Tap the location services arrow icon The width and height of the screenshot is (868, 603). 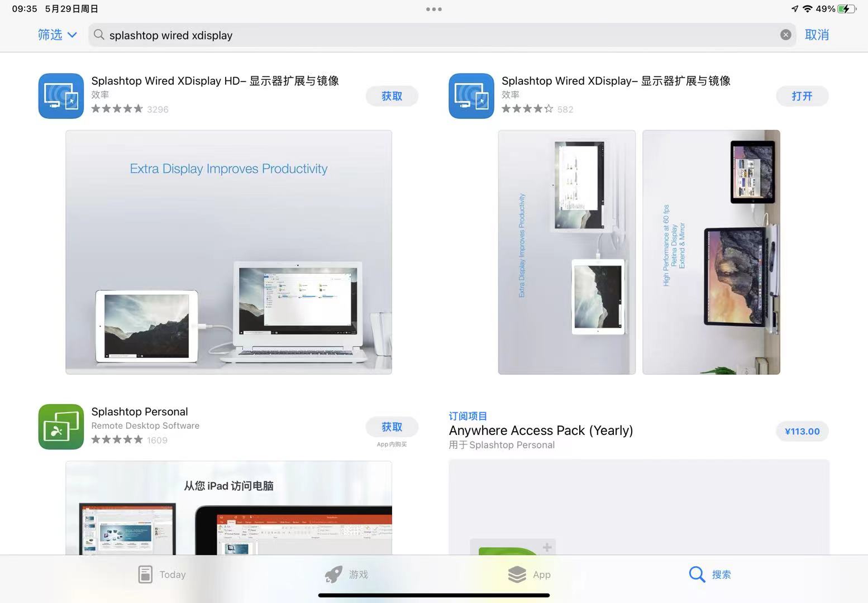click(795, 9)
